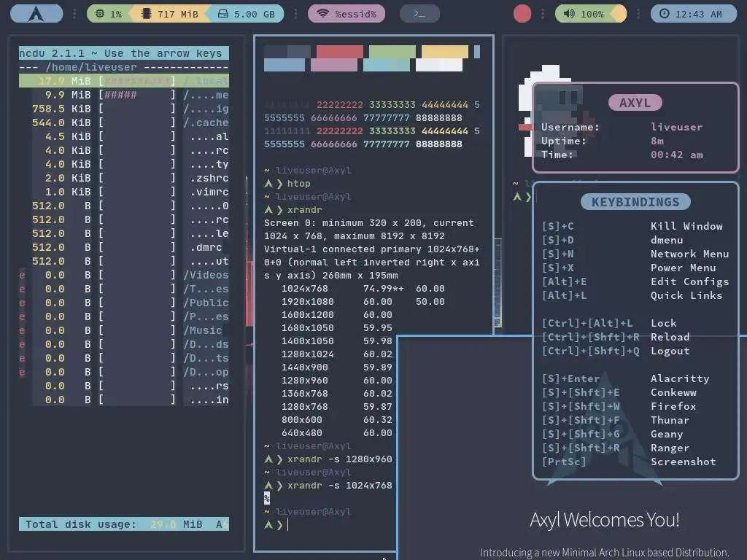Click the ncdu 2.1.1 header bar

click(124, 52)
